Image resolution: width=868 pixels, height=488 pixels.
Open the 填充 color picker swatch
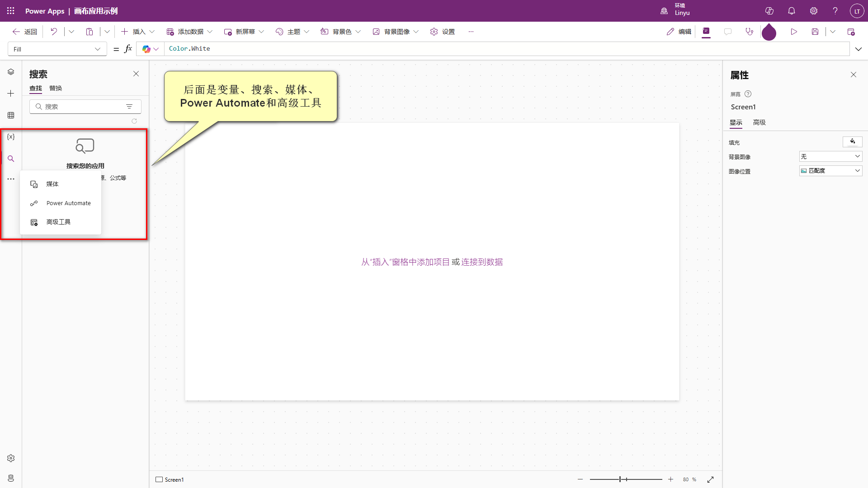pyautogui.click(x=852, y=142)
